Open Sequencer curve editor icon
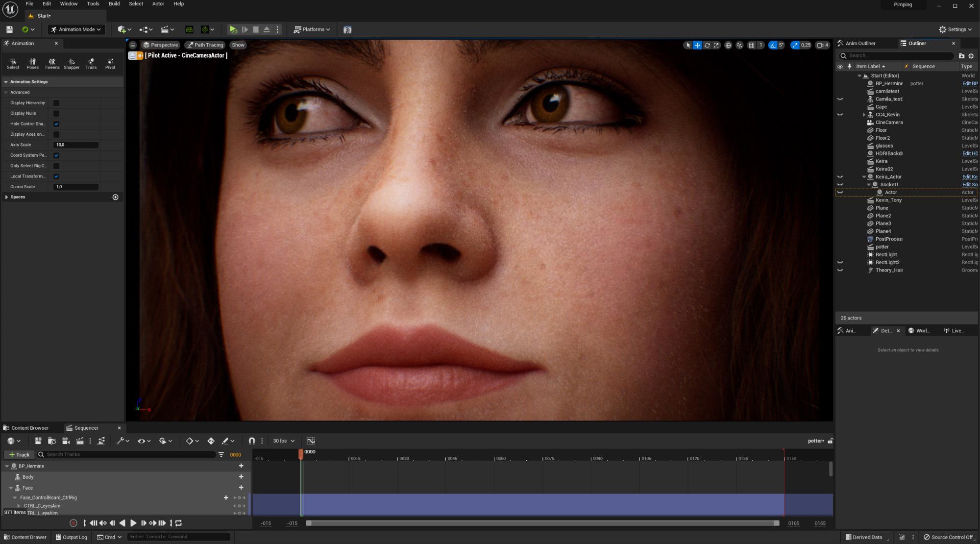The height and width of the screenshot is (544, 980). [x=311, y=441]
